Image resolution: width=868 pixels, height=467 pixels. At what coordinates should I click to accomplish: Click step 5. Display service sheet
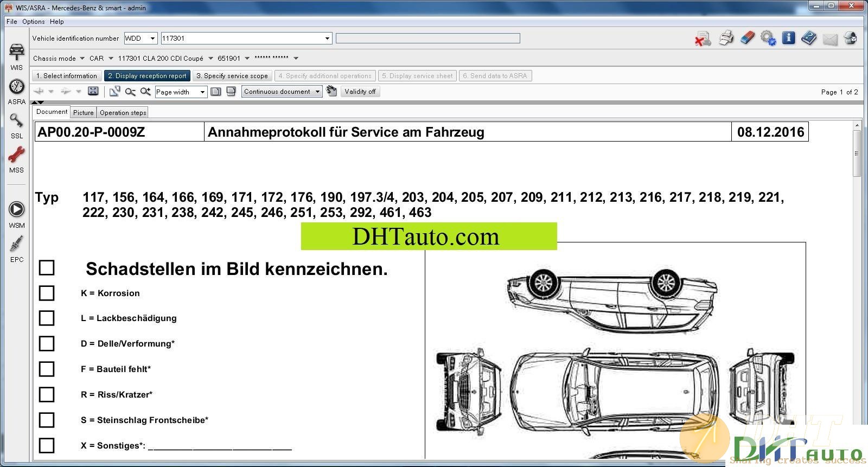(417, 76)
